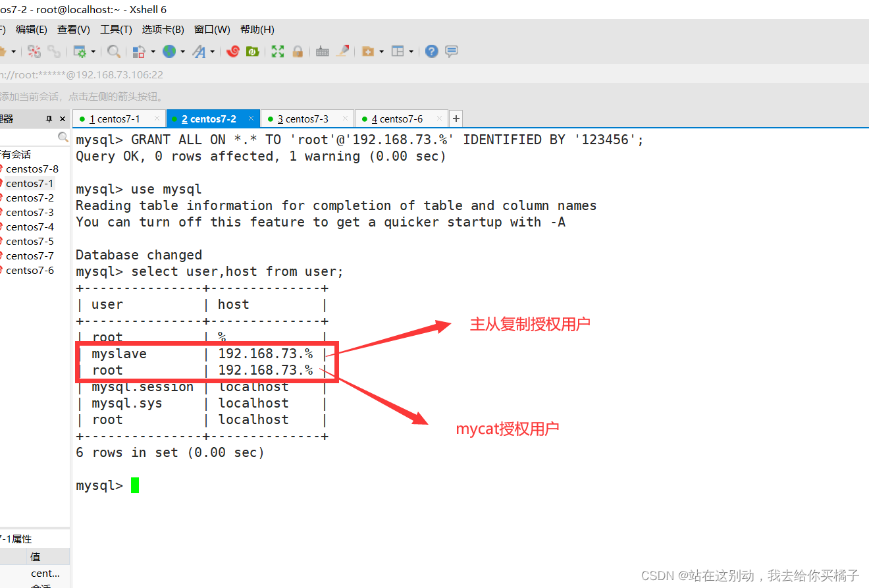This screenshot has height=588, width=869.
Task: Expand the new folder dropdown arrow
Action: 380,51
